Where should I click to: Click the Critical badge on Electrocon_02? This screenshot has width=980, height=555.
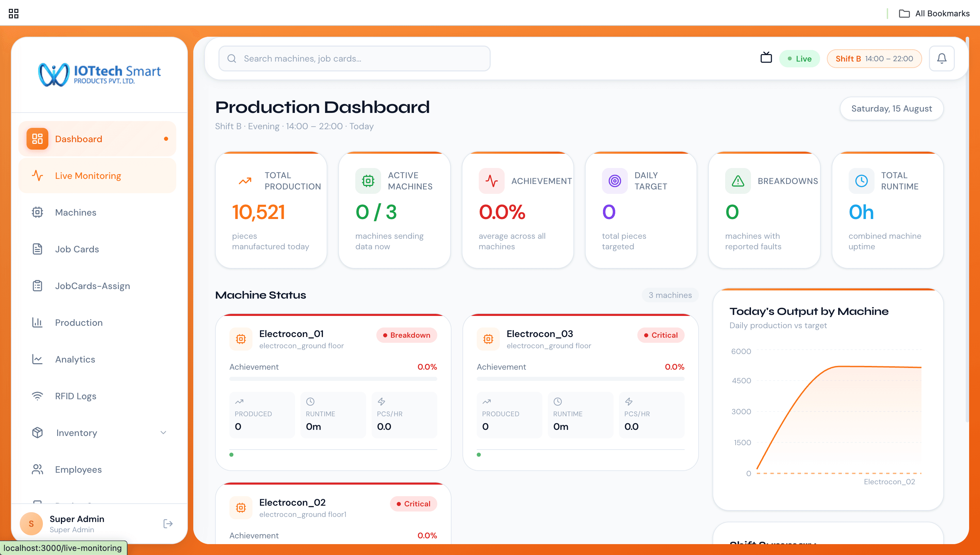pyautogui.click(x=413, y=504)
